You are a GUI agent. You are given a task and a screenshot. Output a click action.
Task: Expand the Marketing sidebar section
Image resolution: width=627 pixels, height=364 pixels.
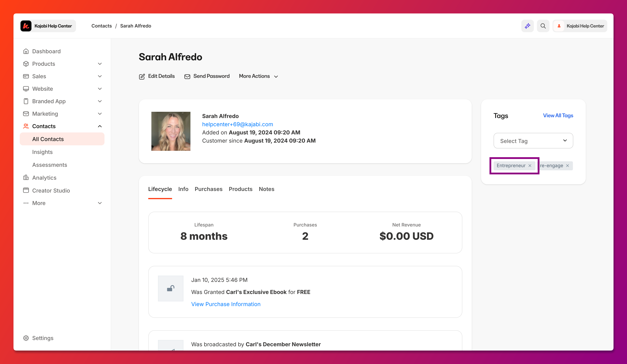[100, 114]
